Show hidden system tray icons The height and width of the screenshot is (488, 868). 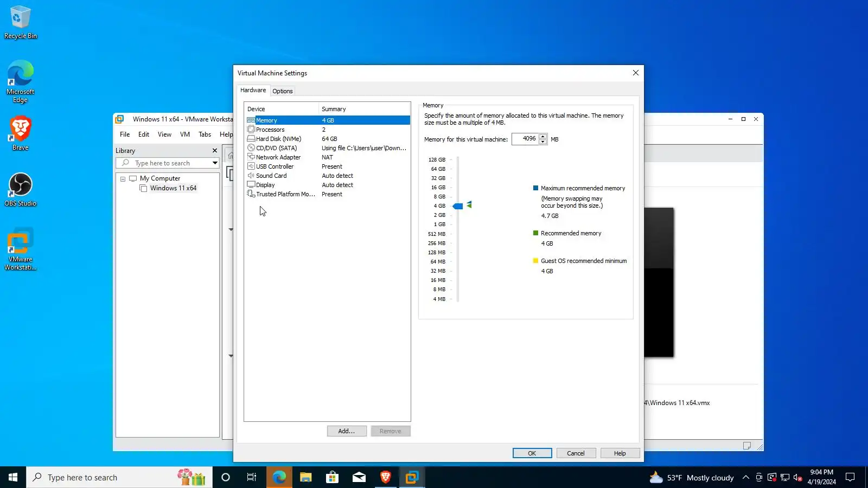(x=746, y=478)
